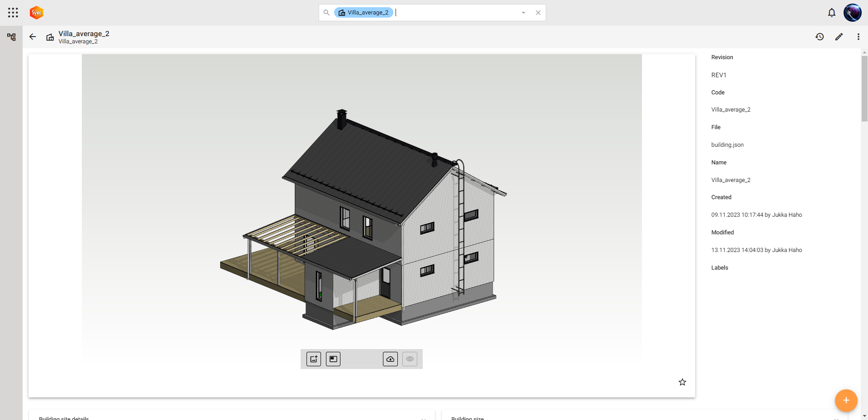Image resolution: width=868 pixels, height=420 pixels.
Task: Mark Villa_average_2 as favorite with star
Action: (x=682, y=382)
